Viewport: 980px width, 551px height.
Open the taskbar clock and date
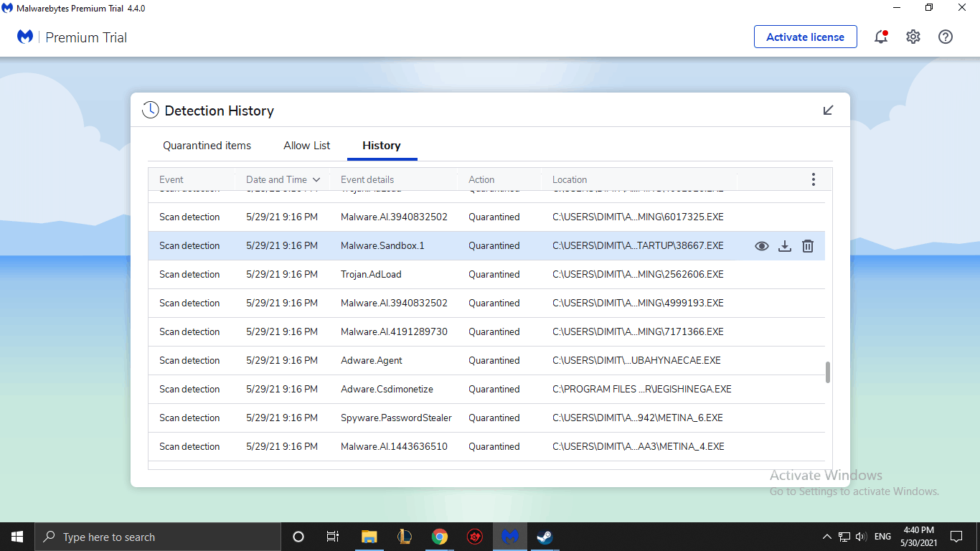(920, 537)
